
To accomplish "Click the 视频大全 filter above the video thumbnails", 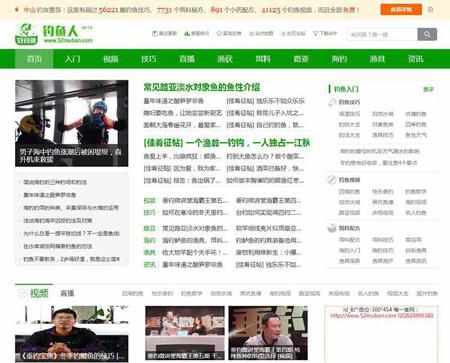I will 397,293.
